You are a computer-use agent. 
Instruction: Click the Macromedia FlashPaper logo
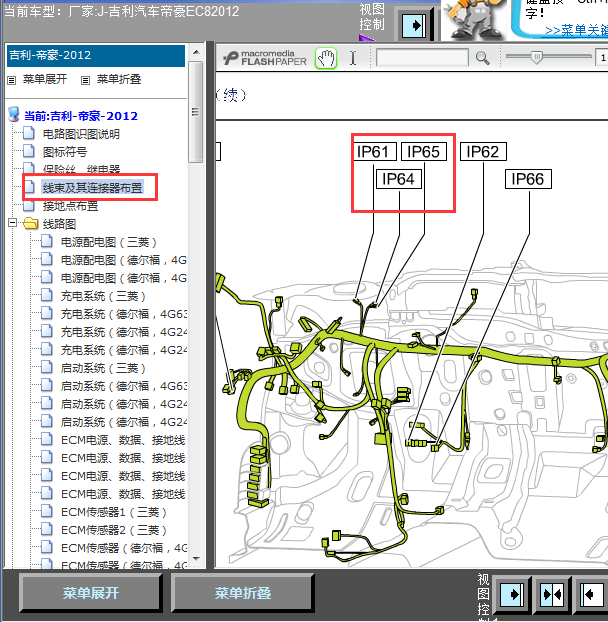pos(265,58)
